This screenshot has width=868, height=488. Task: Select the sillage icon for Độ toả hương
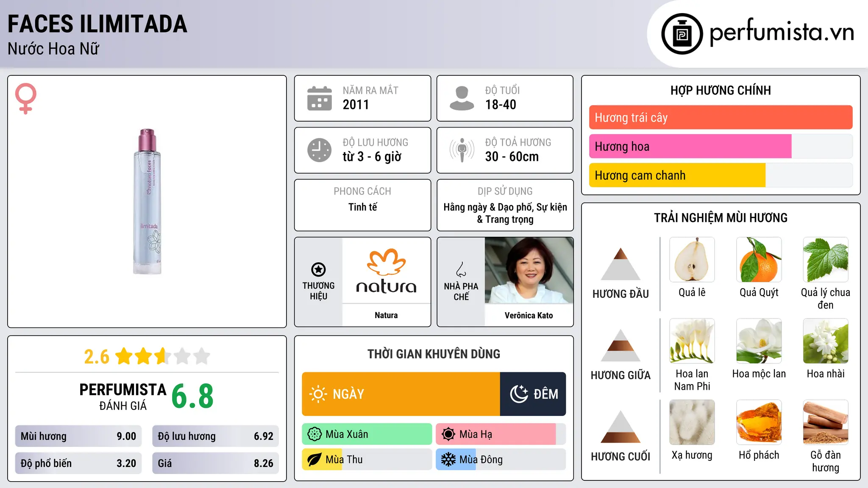pyautogui.click(x=462, y=150)
